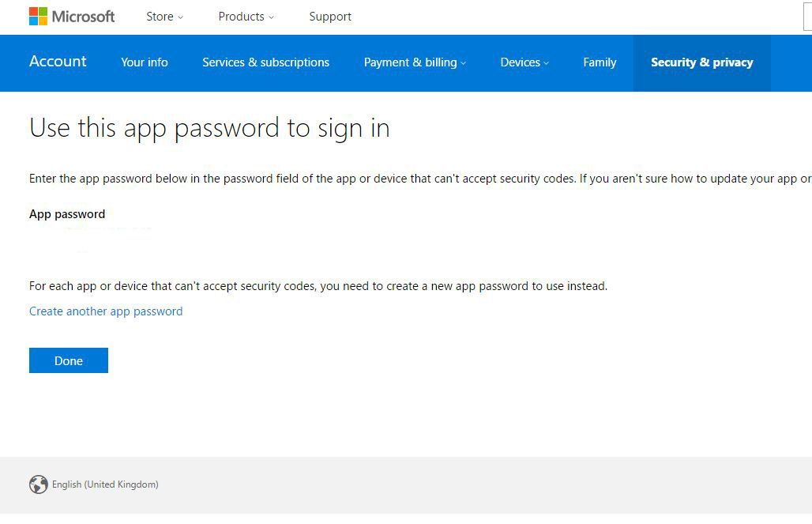Viewport: 812px width, 524px height.
Task: Click the Microsoft four-square logo
Action: (x=37, y=16)
